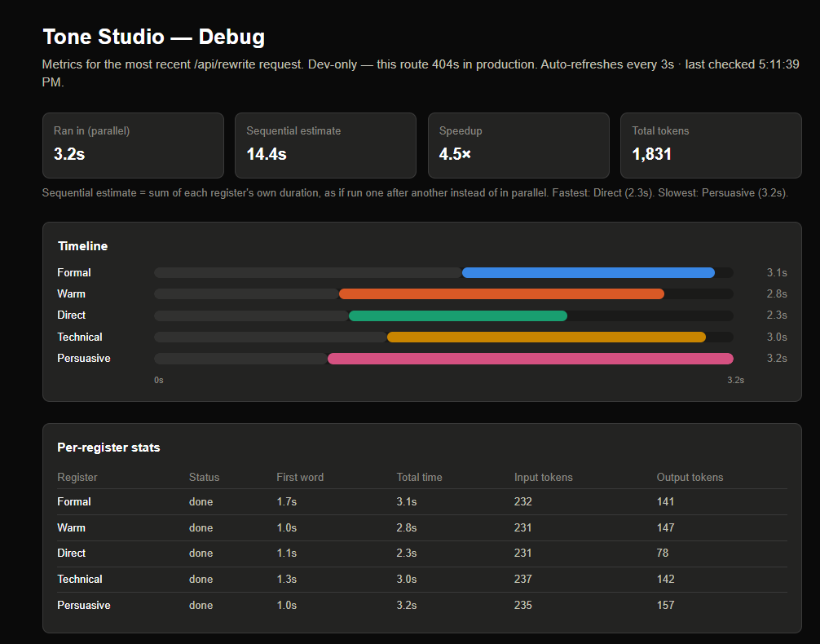Click the Total time column header
The height and width of the screenshot is (644, 820).
click(420, 477)
